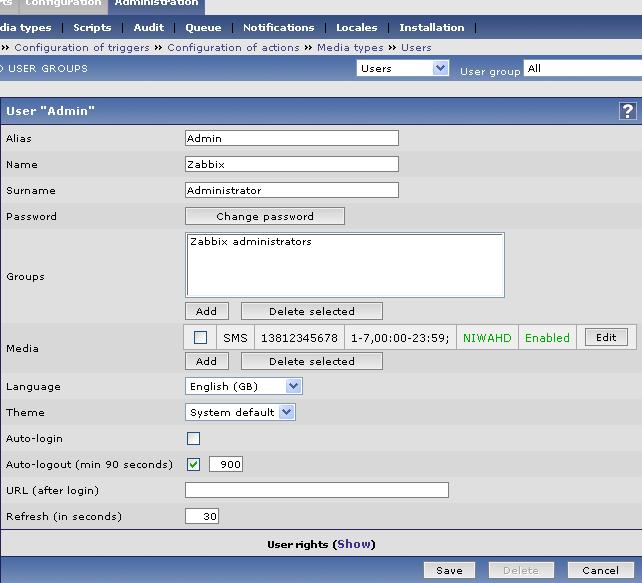Viewport: 642px width, 583px height.
Task: Enable the Auto-login checkbox
Action: click(x=193, y=438)
